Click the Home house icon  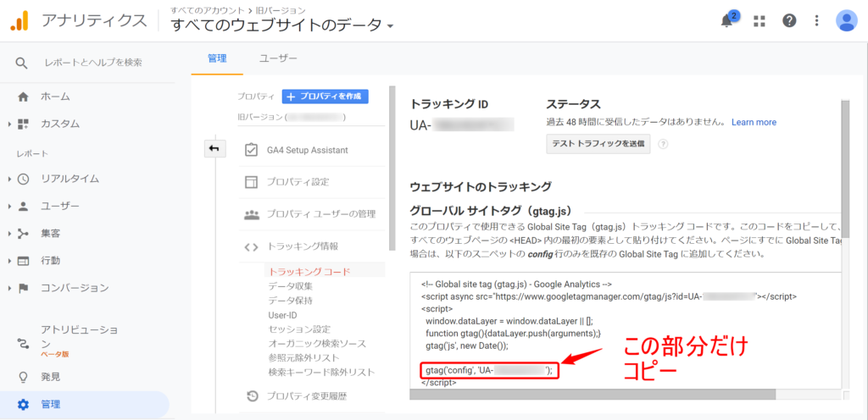click(23, 97)
